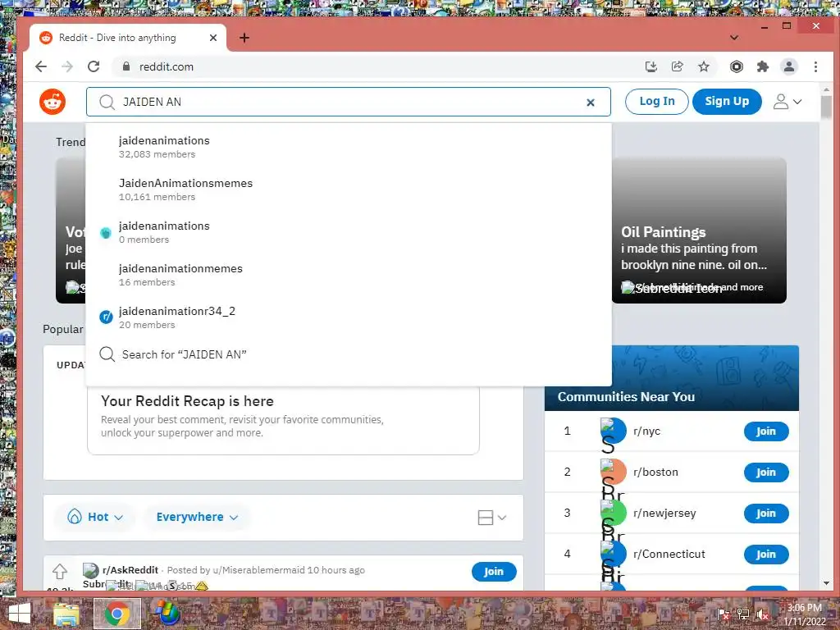Open the Everywhere location dropdown
Viewport: 840px width, 630px height.
pos(197,517)
